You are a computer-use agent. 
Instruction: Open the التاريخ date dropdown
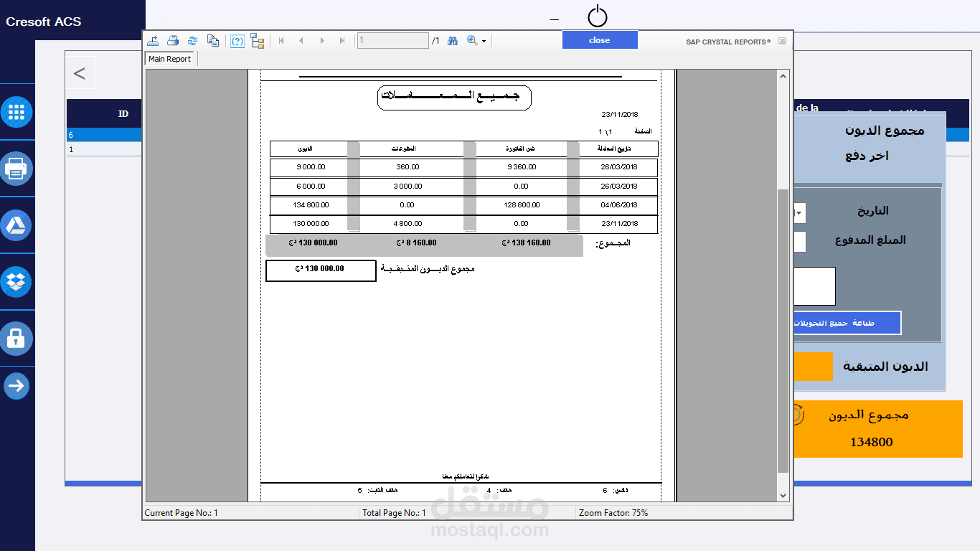[x=800, y=213]
